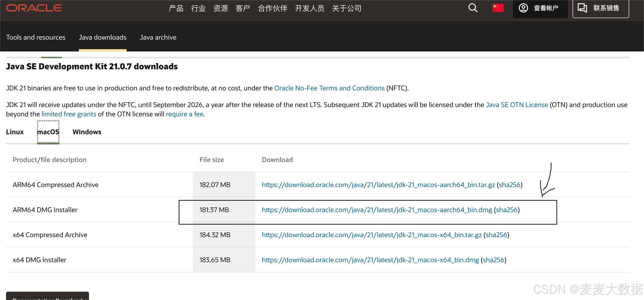The width and height of the screenshot is (644, 300).
Task: Select the macOS platform tab
Action: pos(48,132)
